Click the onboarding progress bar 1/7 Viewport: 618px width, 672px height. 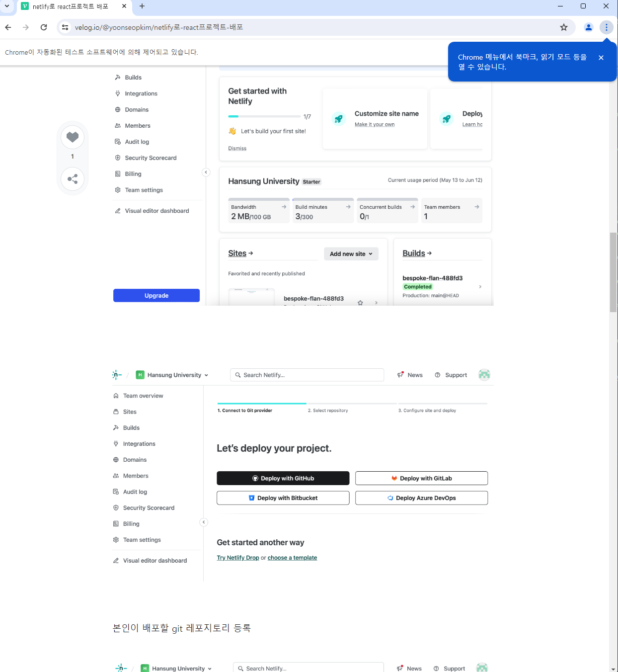[x=264, y=116]
